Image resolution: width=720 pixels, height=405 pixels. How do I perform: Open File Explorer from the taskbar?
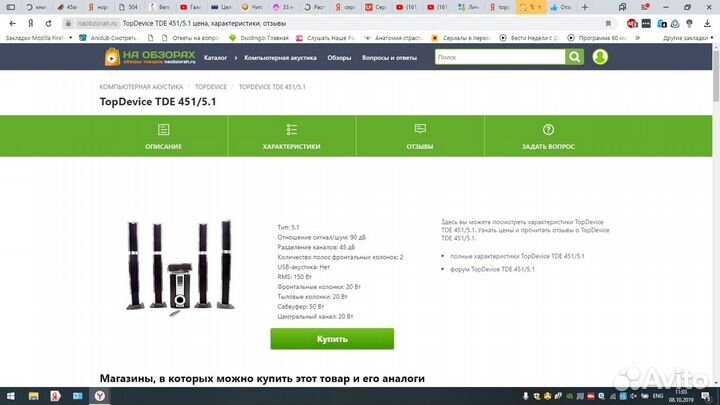[33, 396]
